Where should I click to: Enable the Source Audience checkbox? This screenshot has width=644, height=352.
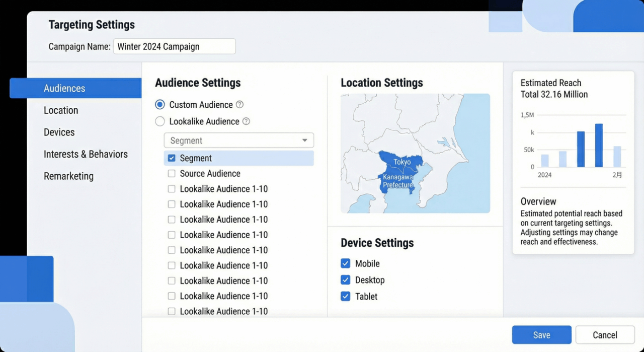(x=172, y=174)
